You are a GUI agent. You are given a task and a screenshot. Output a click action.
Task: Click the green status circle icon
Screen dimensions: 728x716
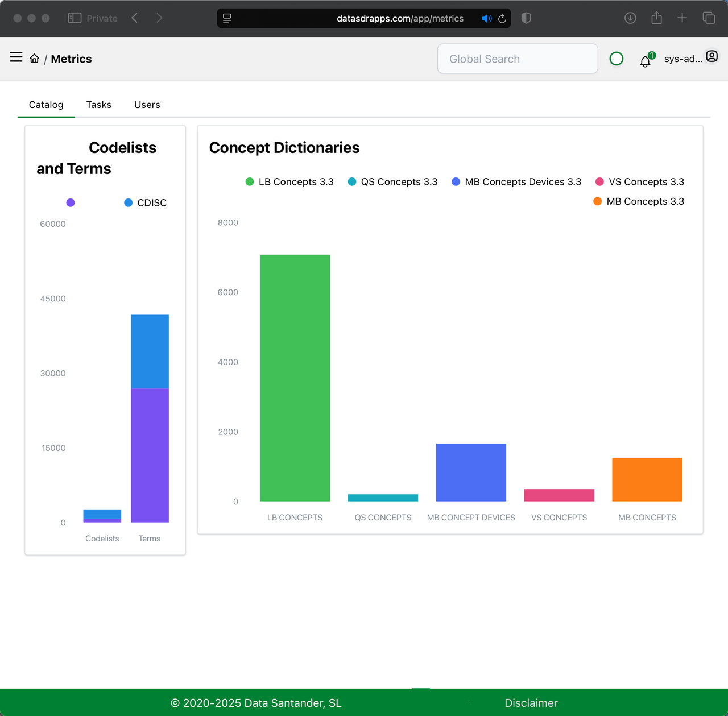coord(617,59)
